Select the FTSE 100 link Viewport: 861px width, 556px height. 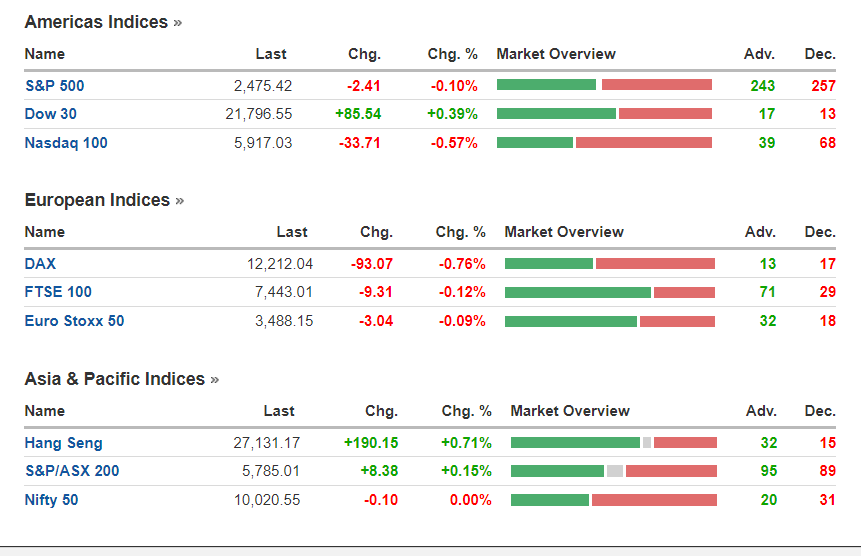click(58, 292)
